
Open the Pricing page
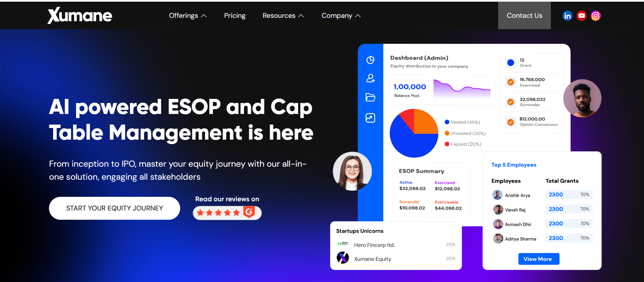pyautogui.click(x=235, y=16)
